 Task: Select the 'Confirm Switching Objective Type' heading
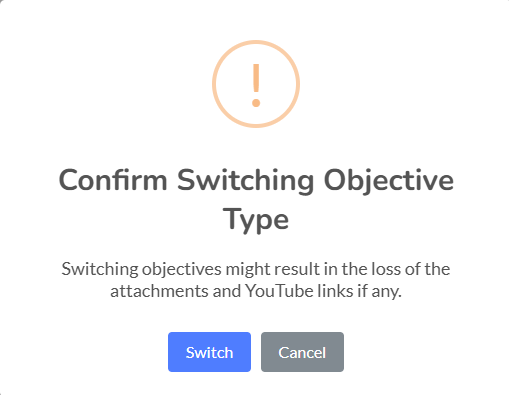[256, 200]
